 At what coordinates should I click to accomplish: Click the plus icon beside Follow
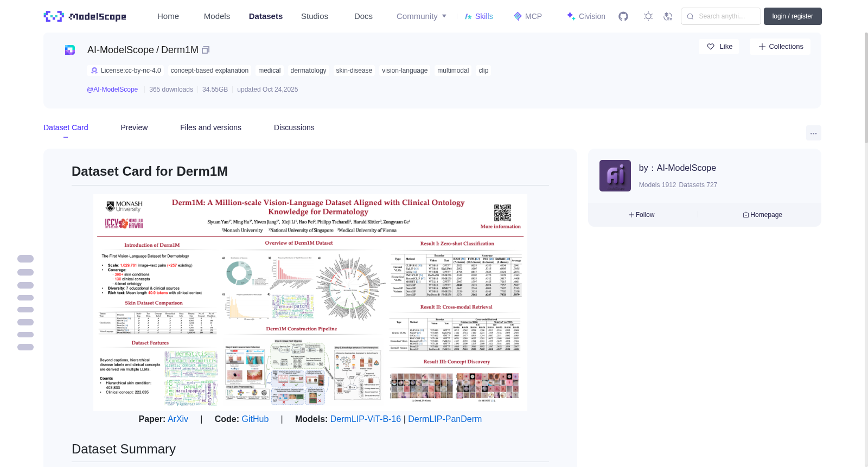(631, 215)
